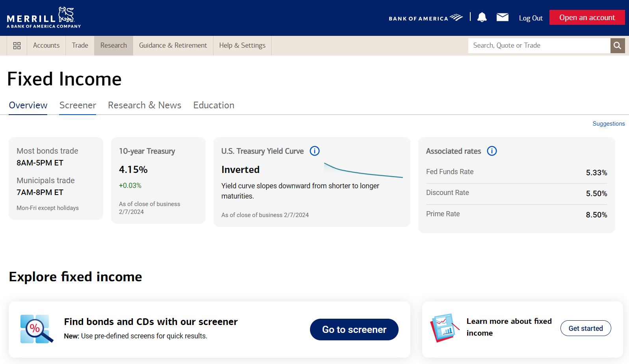Click the inverted yield curve chart
Image resolution: width=629 pixels, height=364 pixels.
pos(363,171)
